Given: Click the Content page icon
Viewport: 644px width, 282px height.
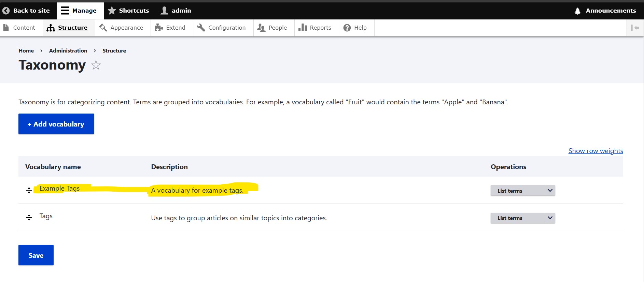Looking at the screenshot, I should (6, 28).
